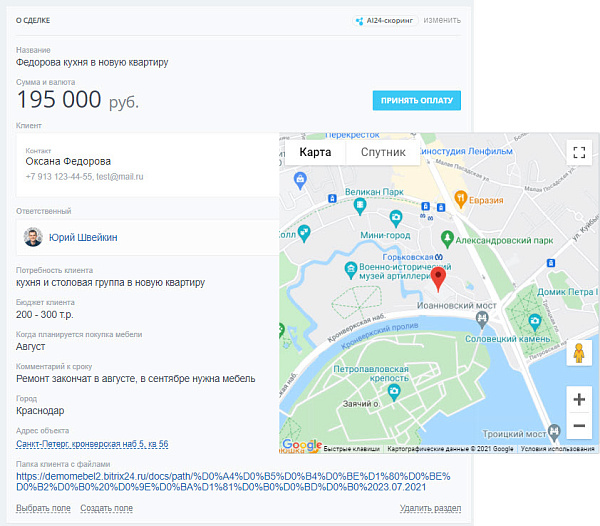Click Быстрые клавиши on map footer
600x526 pixels.
tap(351, 449)
